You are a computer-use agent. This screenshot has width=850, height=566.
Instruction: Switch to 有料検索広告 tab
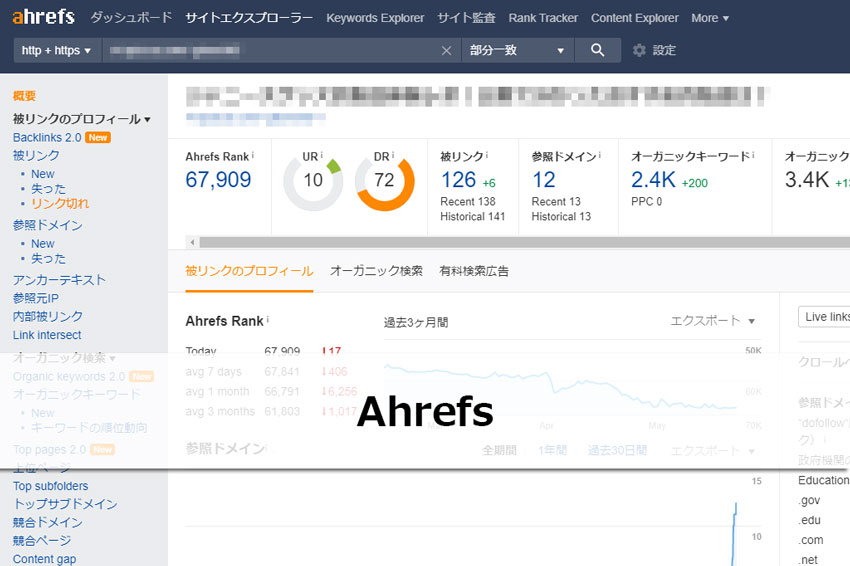tap(474, 271)
